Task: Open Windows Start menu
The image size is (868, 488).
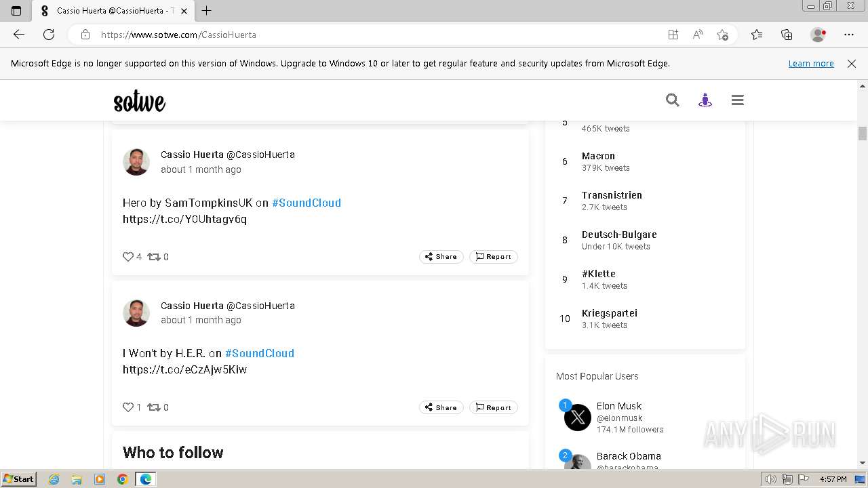Action: [19, 479]
